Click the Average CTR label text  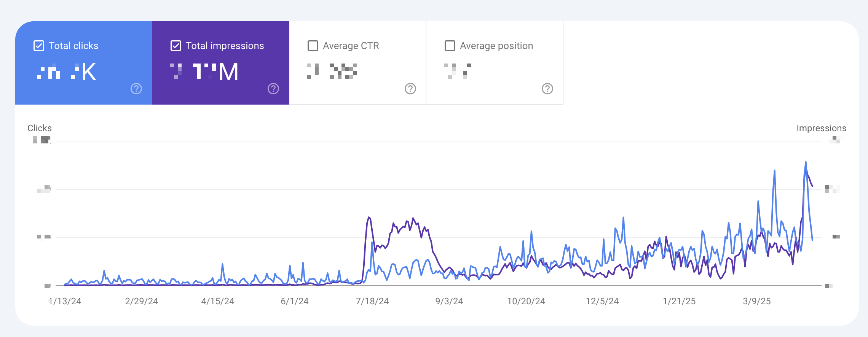coord(351,46)
